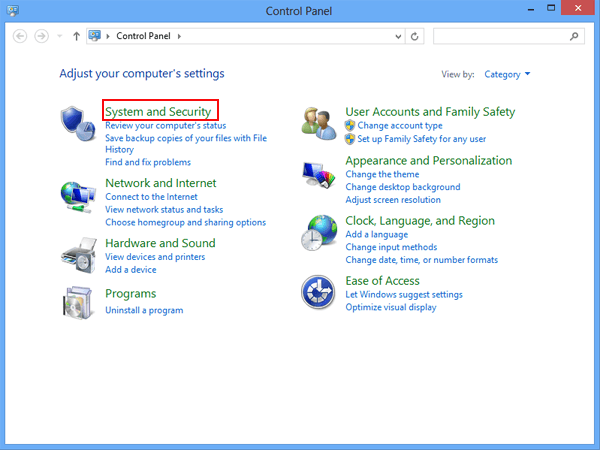600x450 pixels.
Task: Click Connect to the Internet
Action: click(152, 197)
